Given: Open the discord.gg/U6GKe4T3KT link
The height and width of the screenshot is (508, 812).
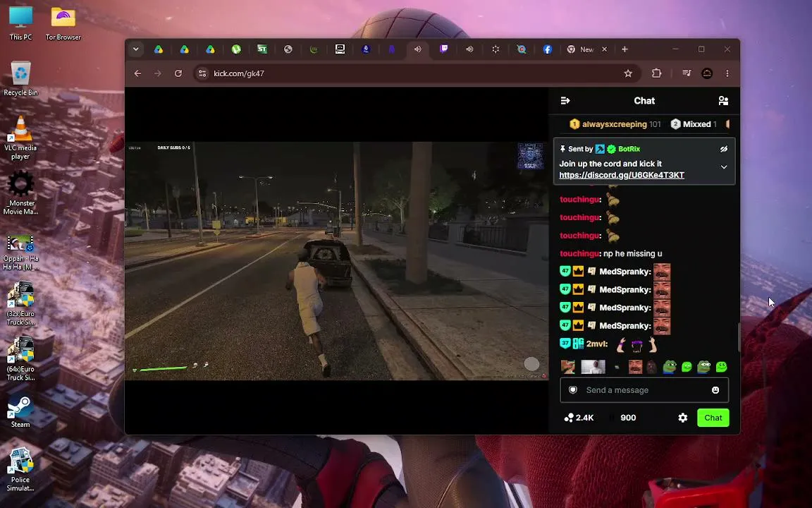Looking at the screenshot, I should tap(622, 175).
